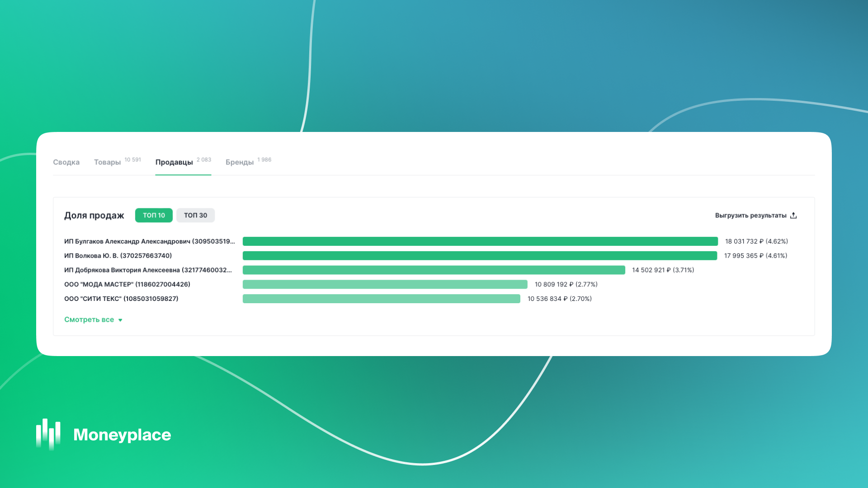Viewport: 868px width, 488px height.
Task: Click seller name ООО "СИТИ ТЕКС"
Action: [x=121, y=299]
